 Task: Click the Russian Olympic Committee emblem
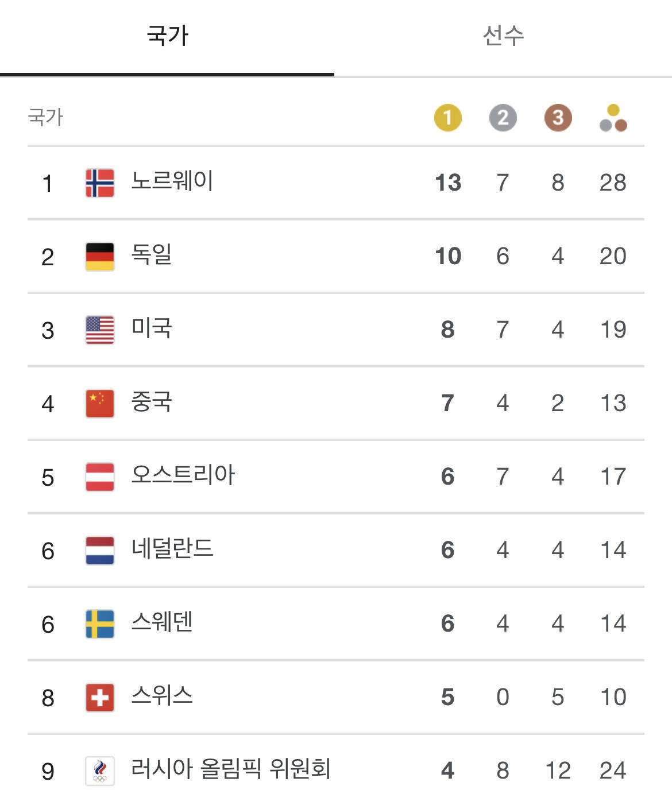[100, 771]
